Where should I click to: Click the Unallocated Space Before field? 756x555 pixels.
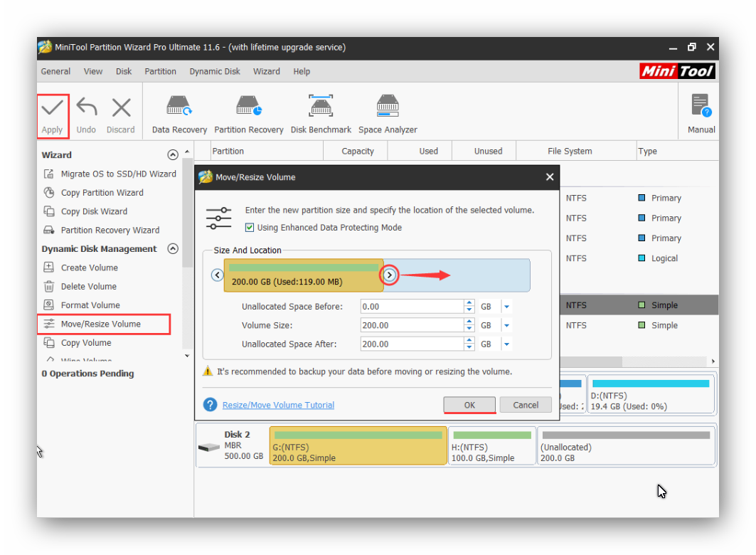coord(412,307)
